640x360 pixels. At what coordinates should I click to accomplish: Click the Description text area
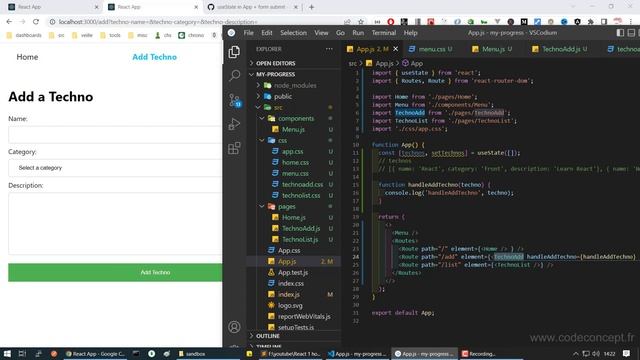pos(115,223)
